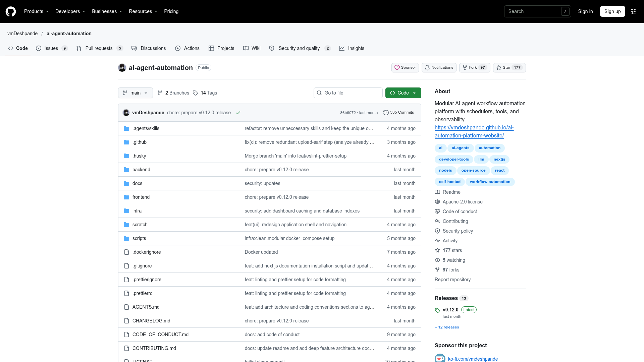644x362 pixels.
Task: Click the scratch folder icon
Action: 126,225
